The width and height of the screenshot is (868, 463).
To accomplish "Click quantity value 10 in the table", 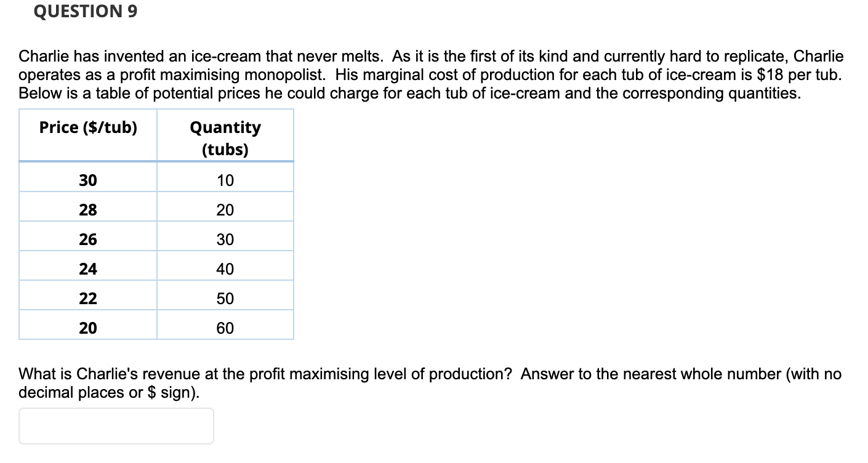I will coord(225,180).
